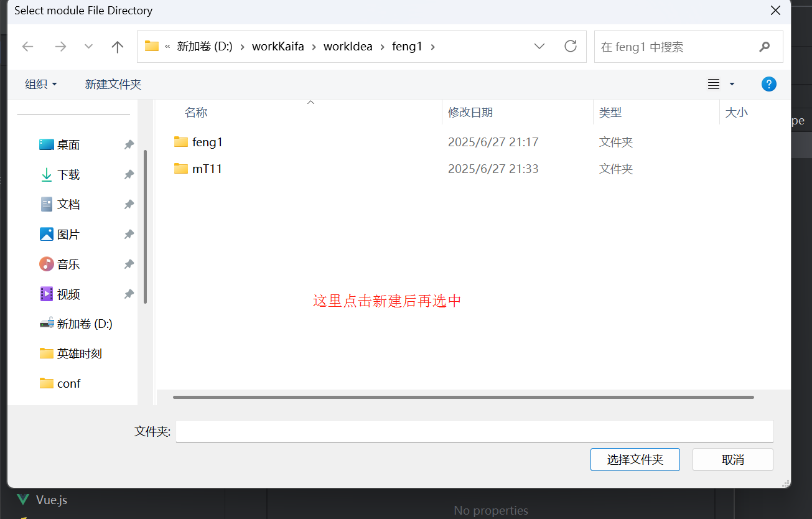Sort by the 大小 column header
The height and width of the screenshot is (519, 812).
(x=737, y=113)
